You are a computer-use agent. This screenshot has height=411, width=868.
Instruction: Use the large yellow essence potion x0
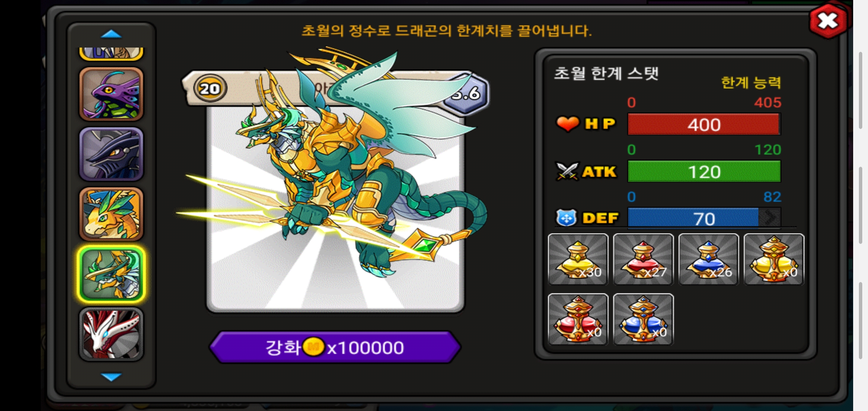pyautogui.click(x=774, y=259)
